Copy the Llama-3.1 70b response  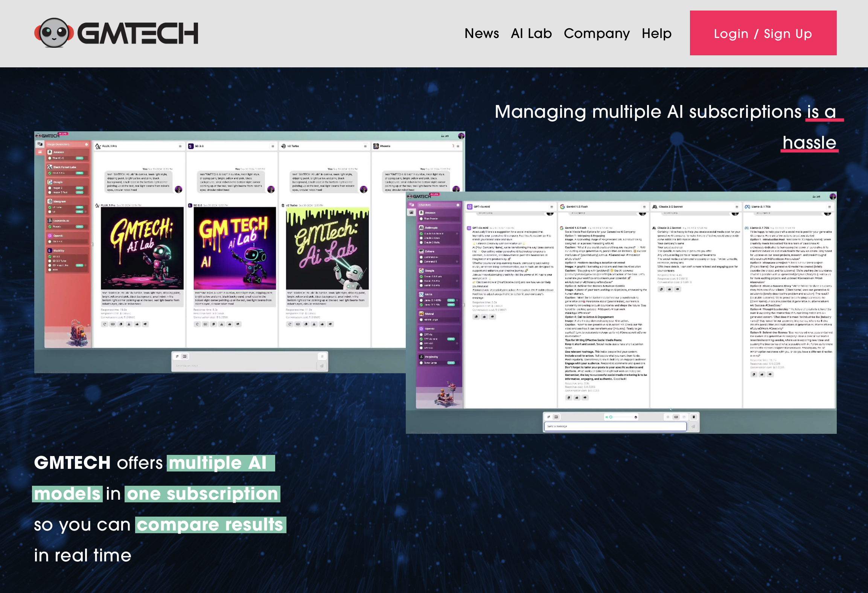(x=754, y=374)
